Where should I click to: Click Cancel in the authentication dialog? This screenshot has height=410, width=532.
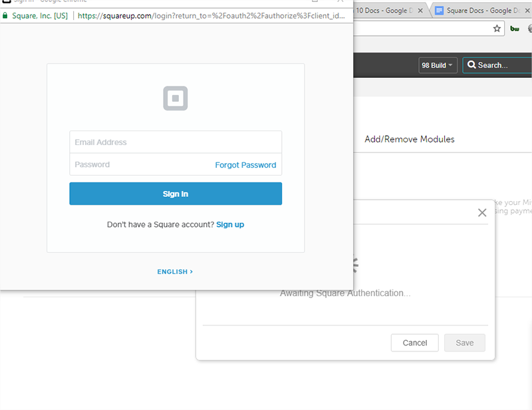414,343
